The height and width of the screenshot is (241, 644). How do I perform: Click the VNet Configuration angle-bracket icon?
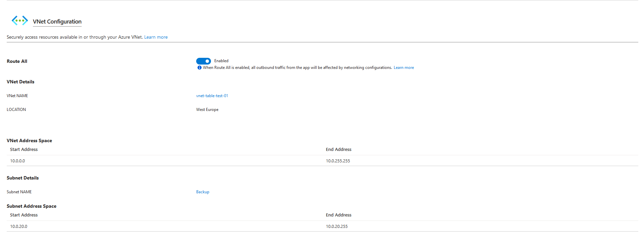point(19,21)
